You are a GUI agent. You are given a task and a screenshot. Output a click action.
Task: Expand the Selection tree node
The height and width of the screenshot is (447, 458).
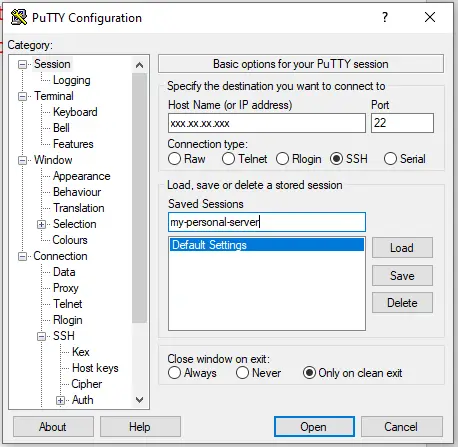[41, 224]
